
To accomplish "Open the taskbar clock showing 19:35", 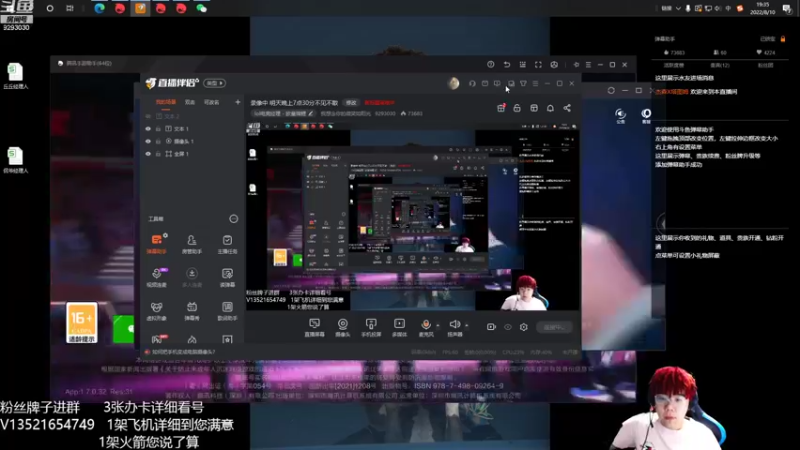I will pos(763,8).
